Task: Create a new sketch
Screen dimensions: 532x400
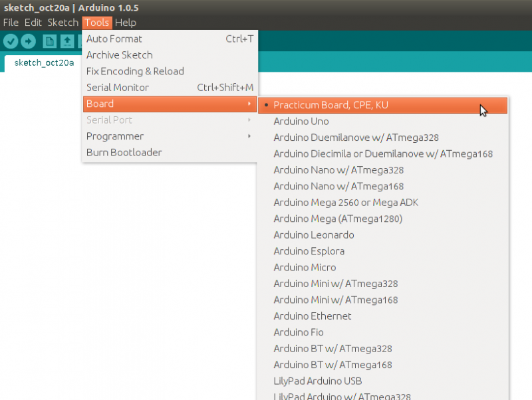Action: [49, 41]
